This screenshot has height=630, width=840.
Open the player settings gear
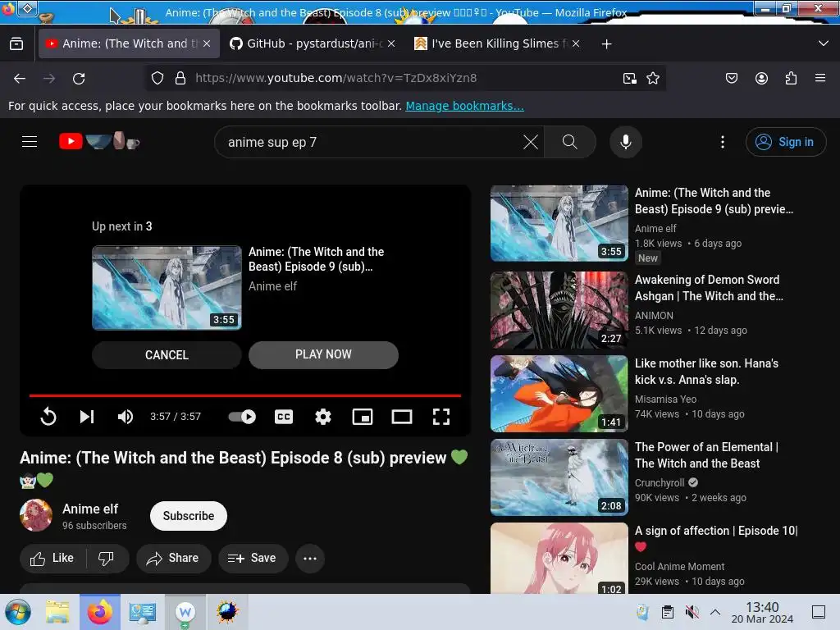(x=322, y=416)
